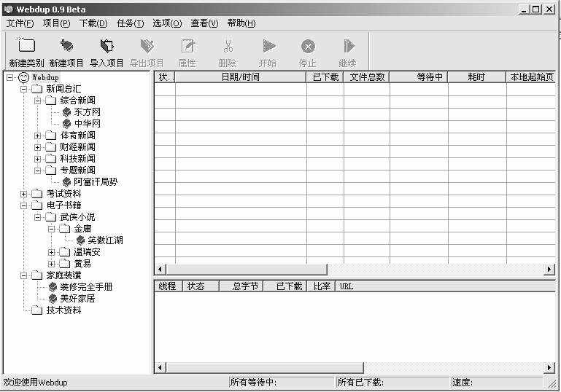The height and width of the screenshot is (392, 561).
Task: Select the 中华网 project icon
Action: point(66,124)
